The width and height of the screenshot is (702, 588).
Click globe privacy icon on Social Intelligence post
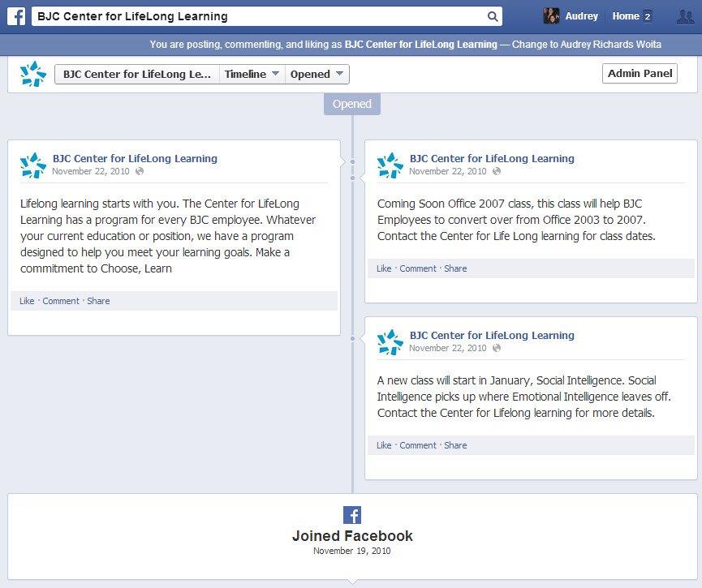(497, 348)
